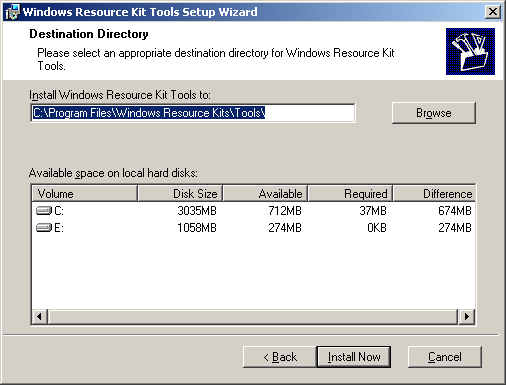This screenshot has height=385, width=506.
Task: Click the horizontal scrollbar track
Action: point(253,316)
